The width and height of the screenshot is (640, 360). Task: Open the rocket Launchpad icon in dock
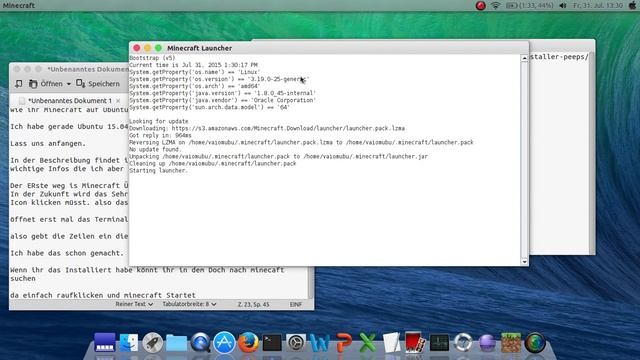coord(153,342)
